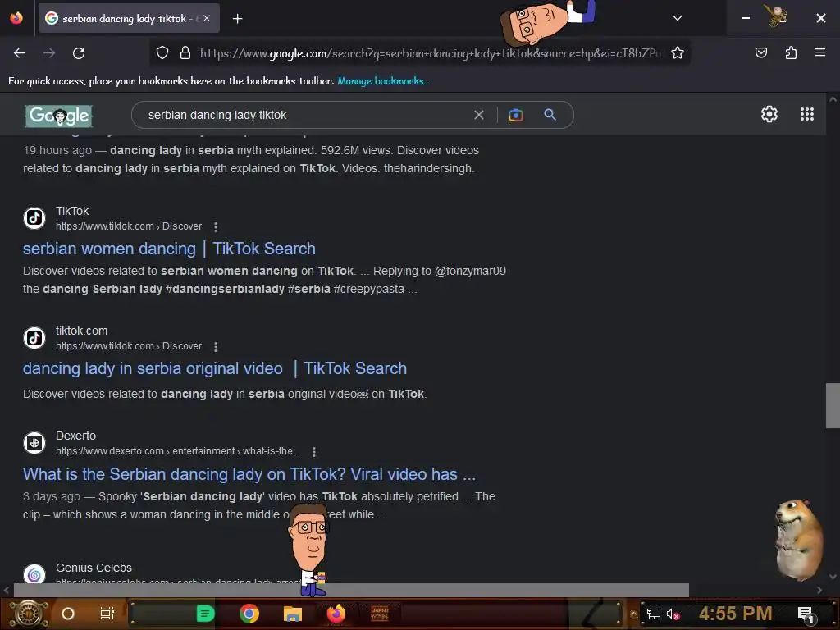Open tracking protection shield icon

click(162, 52)
